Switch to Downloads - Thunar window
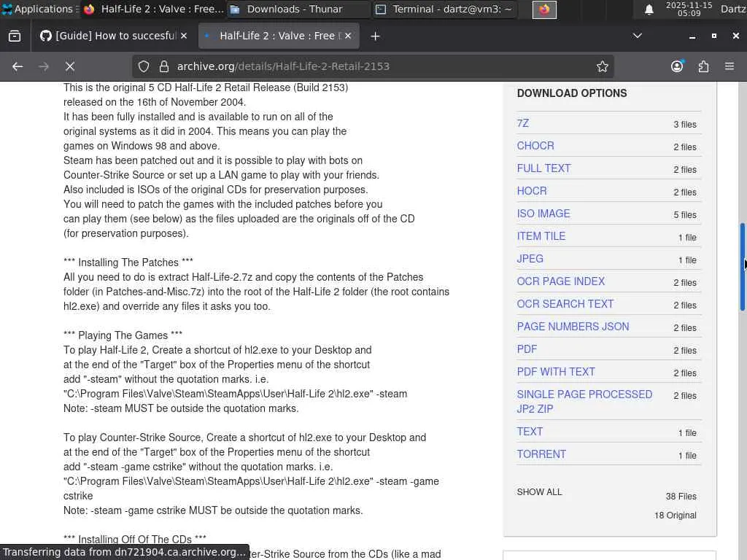Viewport: 747px width, 560px height. click(298, 9)
